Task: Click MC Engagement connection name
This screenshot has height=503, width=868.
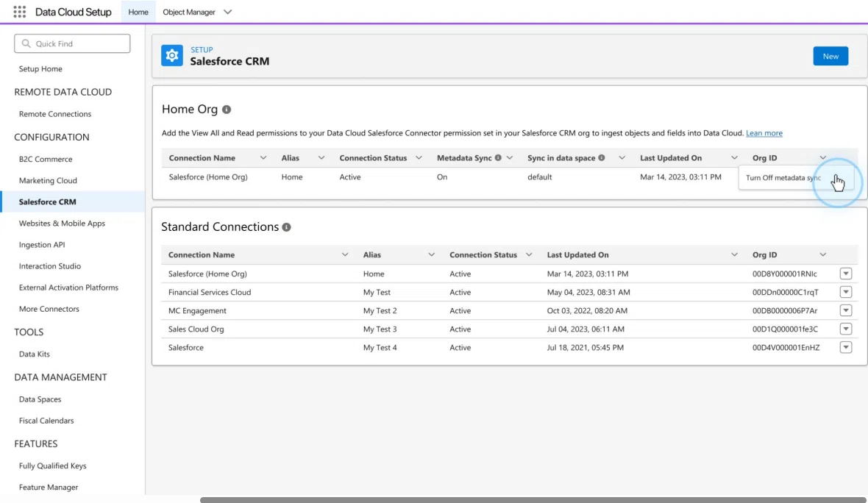Action: tap(197, 310)
